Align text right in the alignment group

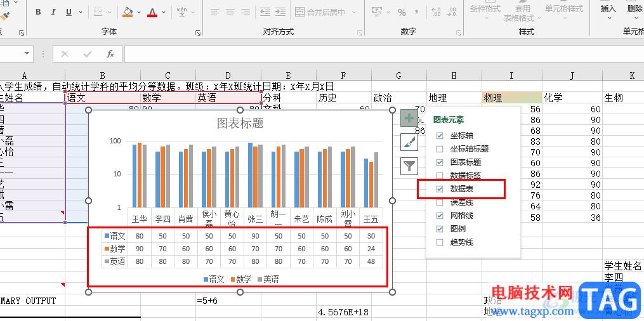(x=246, y=12)
